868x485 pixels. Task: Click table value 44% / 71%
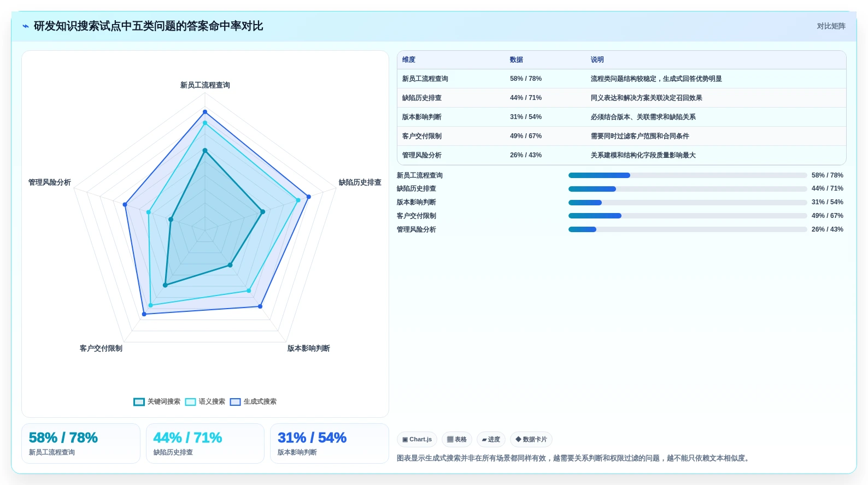coord(526,98)
